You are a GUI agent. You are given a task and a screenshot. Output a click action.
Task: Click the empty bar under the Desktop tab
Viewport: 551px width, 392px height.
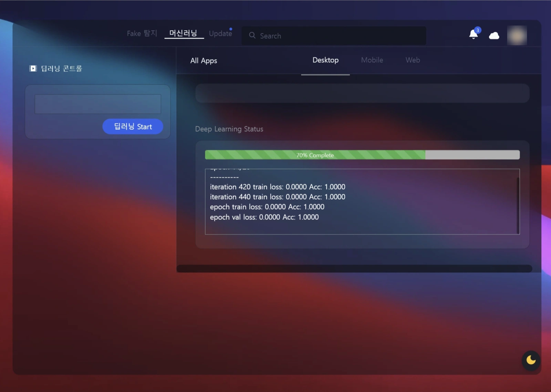tap(362, 93)
